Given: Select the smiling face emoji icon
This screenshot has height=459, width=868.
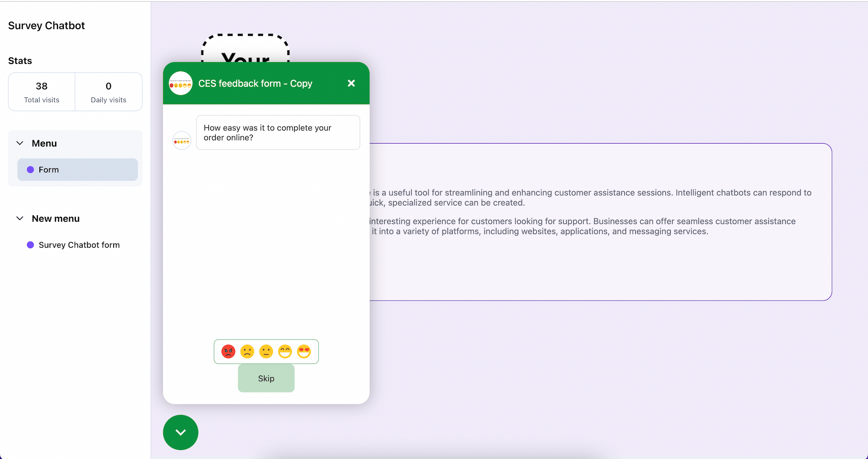Looking at the screenshot, I should [285, 352].
